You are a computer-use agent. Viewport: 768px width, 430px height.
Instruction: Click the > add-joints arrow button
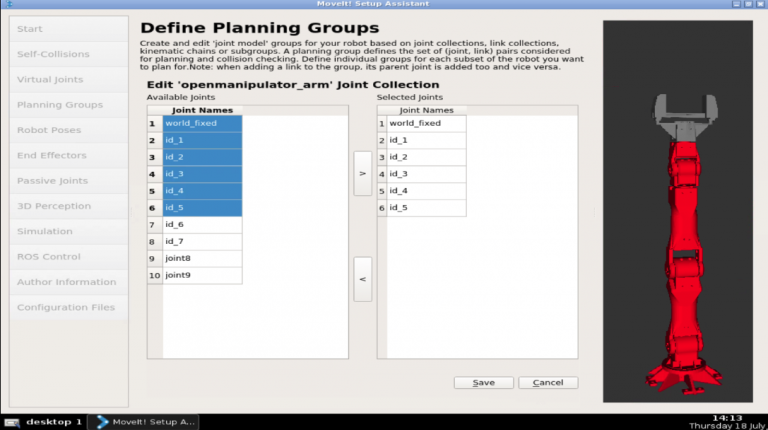point(362,173)
